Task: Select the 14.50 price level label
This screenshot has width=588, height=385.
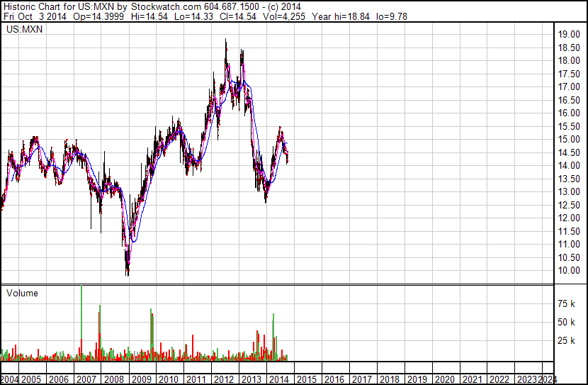Action: pyautogui.click(x=569, y=152)
